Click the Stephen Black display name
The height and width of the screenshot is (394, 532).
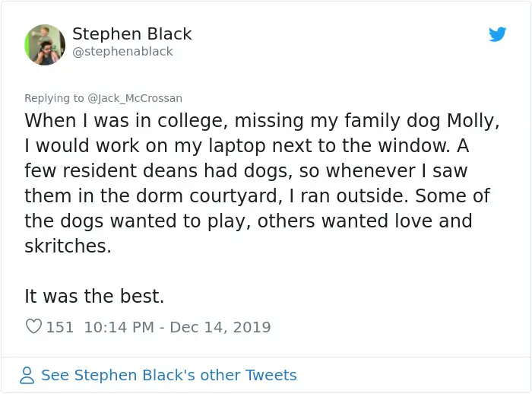pos(131,34)
